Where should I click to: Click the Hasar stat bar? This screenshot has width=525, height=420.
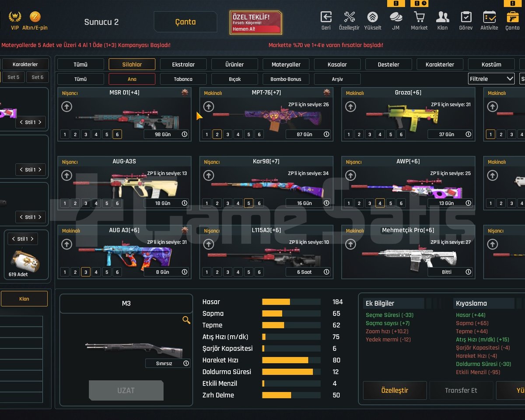pyautogui.click(x=291, y=302)
